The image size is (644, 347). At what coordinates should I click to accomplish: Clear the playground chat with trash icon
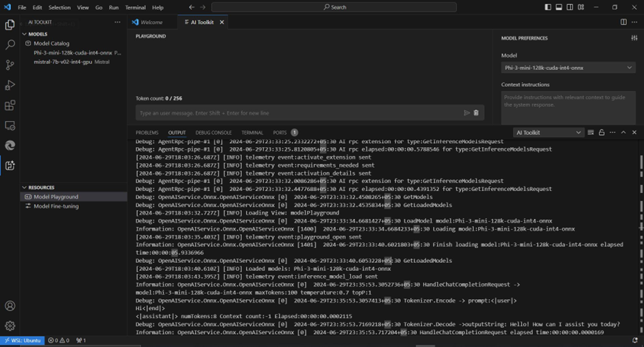coord(476,113)
